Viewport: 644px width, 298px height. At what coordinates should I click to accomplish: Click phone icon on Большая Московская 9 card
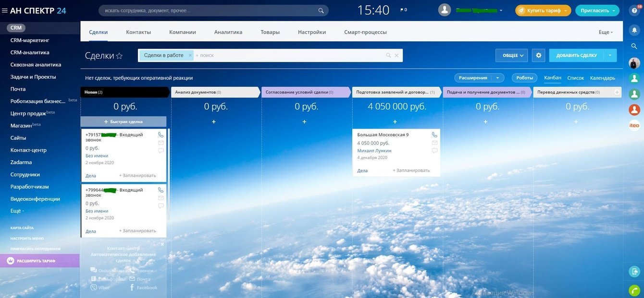(434, 135)
